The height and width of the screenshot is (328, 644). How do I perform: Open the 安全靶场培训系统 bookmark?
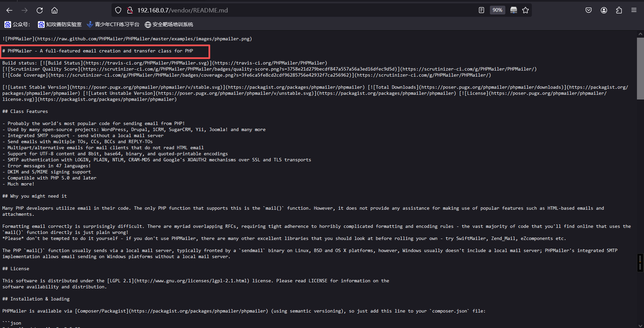coord(169,25)
